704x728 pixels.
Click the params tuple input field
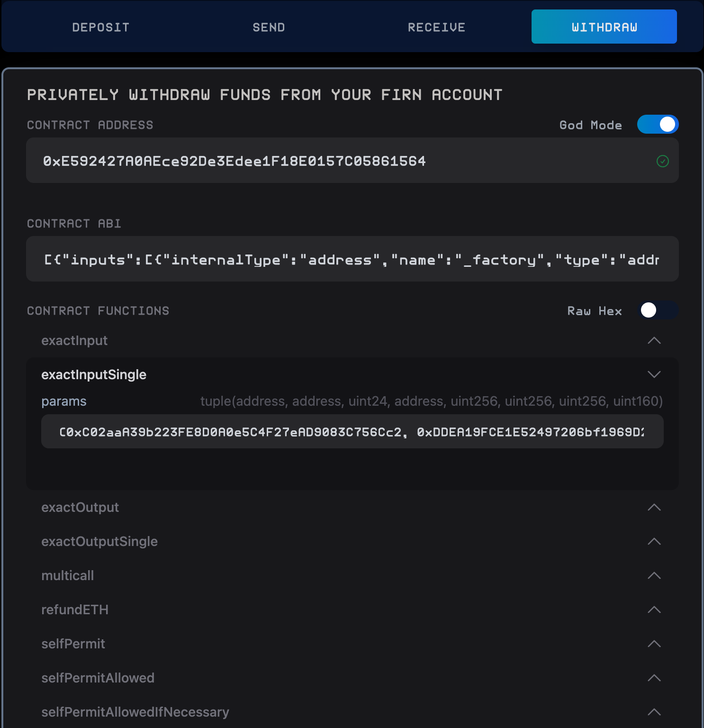[x=352, y=432]
